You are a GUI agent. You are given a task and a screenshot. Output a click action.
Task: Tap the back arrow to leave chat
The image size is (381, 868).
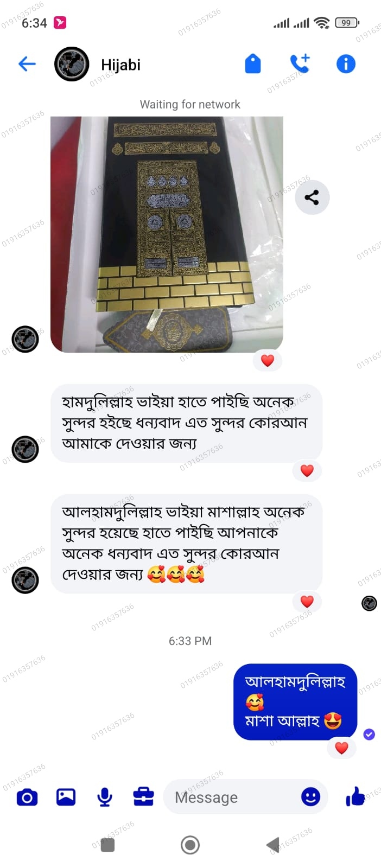[x=27, y=64]
